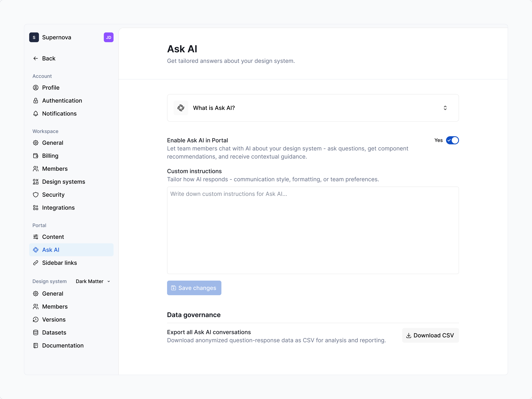Click the Notifications bell icon
The width and height of the screenshot is (532, 399).
coord(36,114)
